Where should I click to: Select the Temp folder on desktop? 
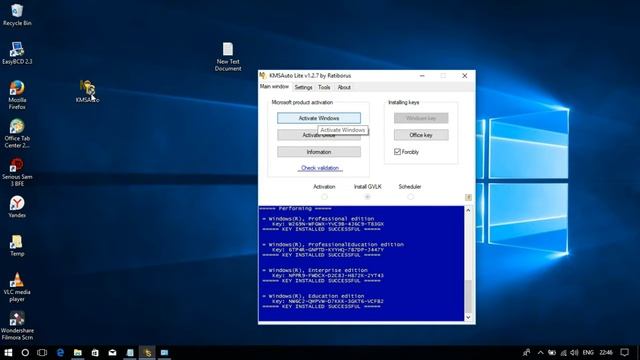[17, 245]
